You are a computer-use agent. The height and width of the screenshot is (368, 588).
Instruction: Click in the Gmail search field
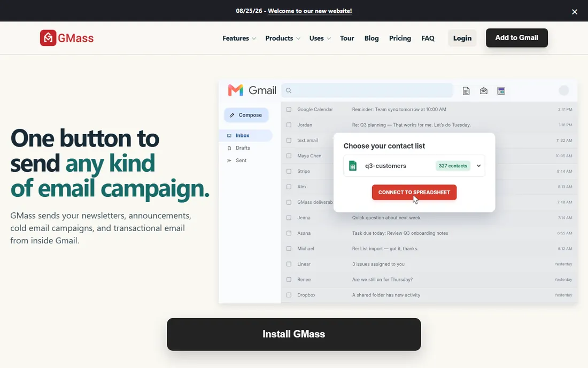tap(368, 90)
